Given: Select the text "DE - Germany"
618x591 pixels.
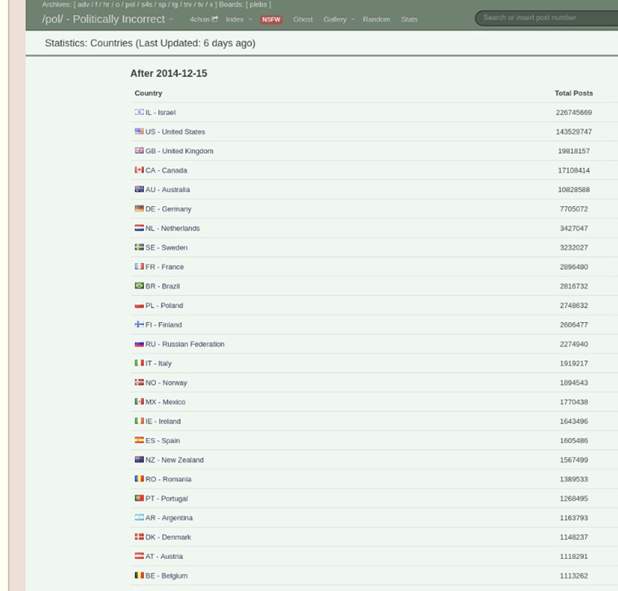Looking at the screenshot, I should (x=168, y=209).
